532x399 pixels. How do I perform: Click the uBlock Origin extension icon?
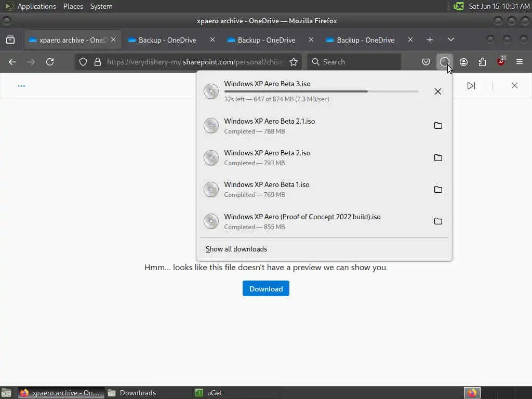(501, 61)
